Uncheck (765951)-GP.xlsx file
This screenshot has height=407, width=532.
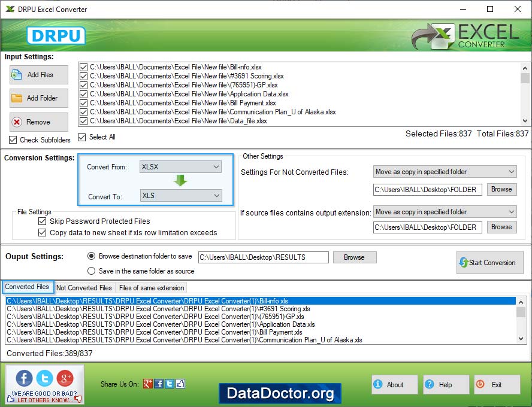(x=83, y=85)
